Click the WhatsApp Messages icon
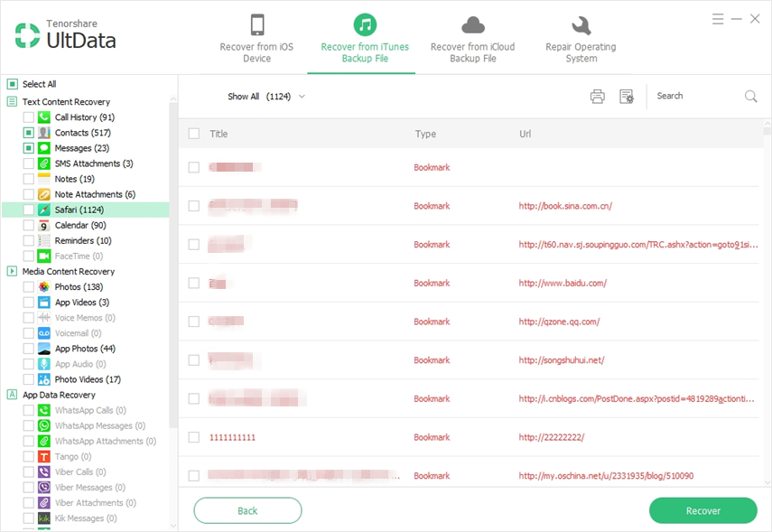The height and width of the screenshot is (532, 772). pyautogui.click(x=44, y=425)
